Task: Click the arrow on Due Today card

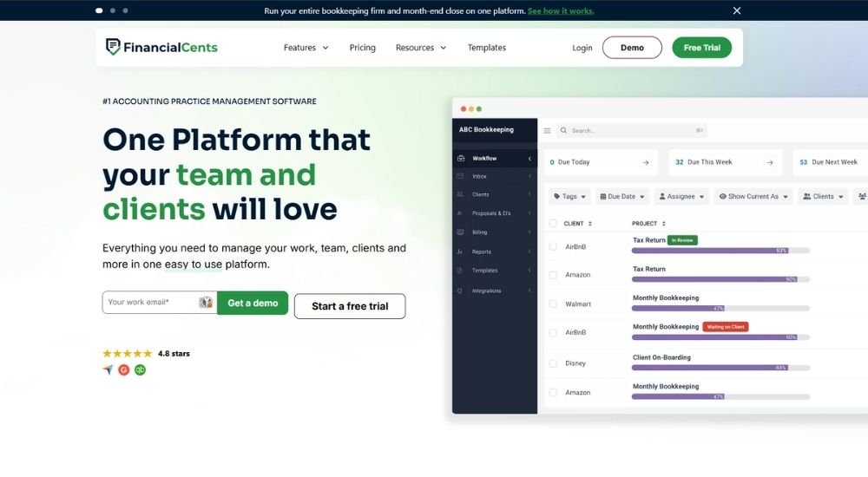Action: coord(646,162)
